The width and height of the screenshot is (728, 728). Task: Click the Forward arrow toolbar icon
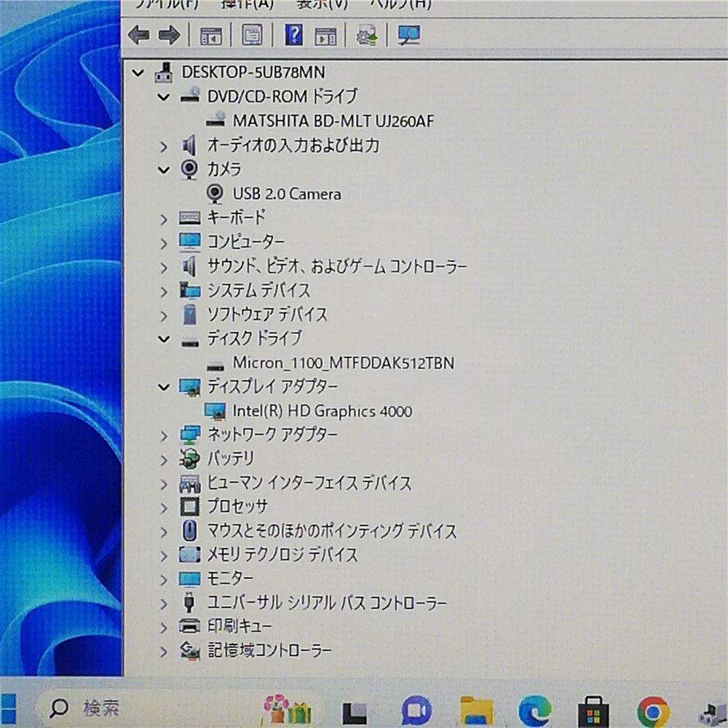pyautogui.click(x=169, y=35)
